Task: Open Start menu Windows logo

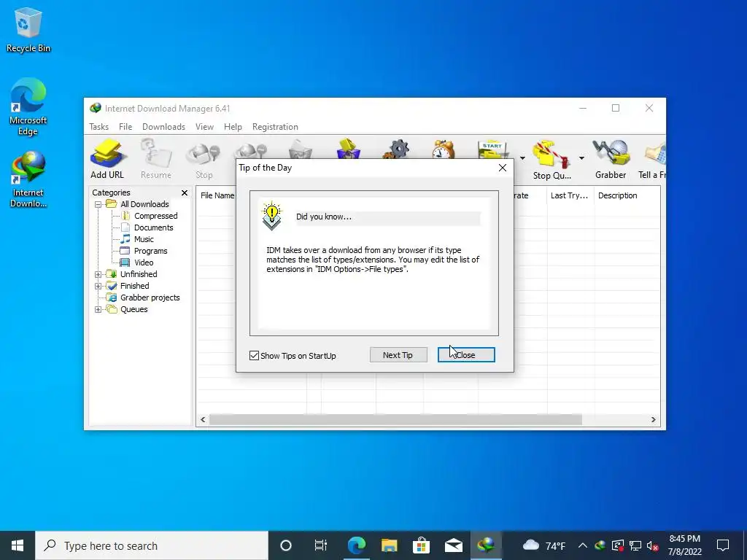Action: click(x=18, y=545)
